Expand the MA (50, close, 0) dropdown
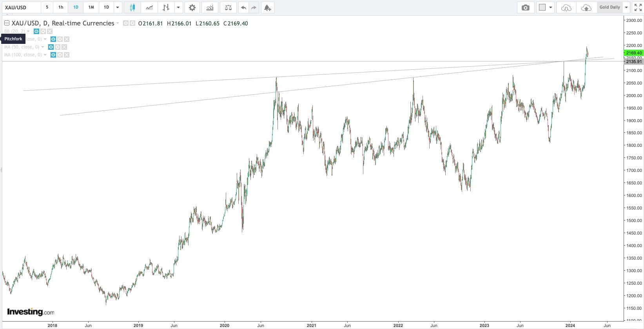644x329 pixels. coord(43,47)
